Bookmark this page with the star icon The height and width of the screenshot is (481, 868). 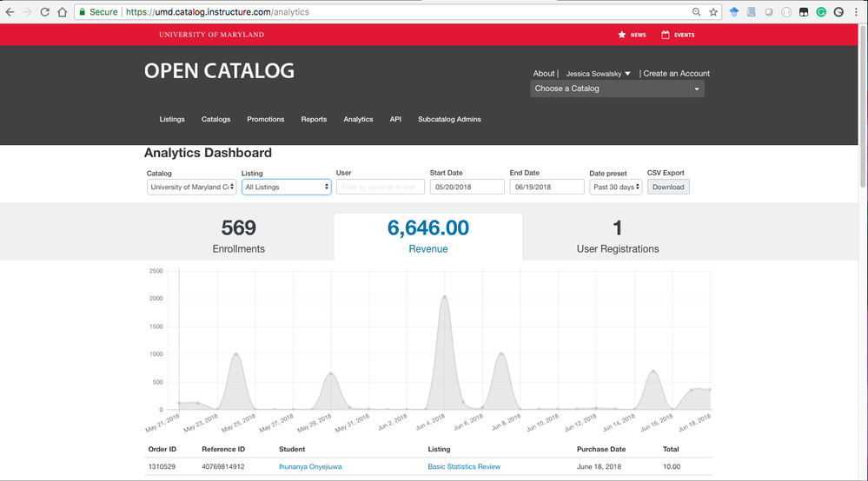(x=713, y=12)
